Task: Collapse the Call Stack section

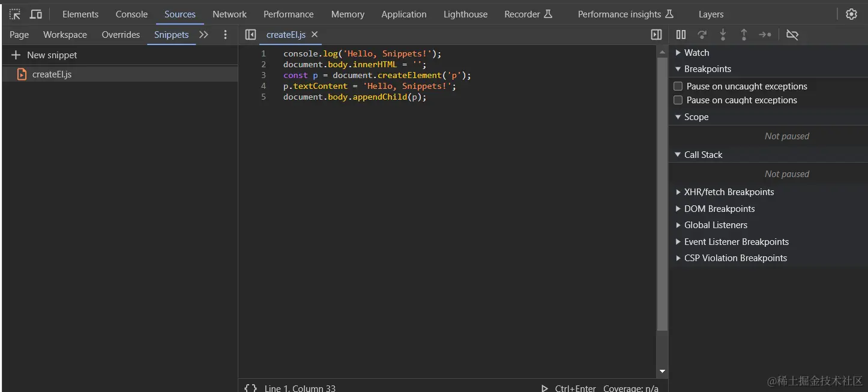Action: coord(678,155)
